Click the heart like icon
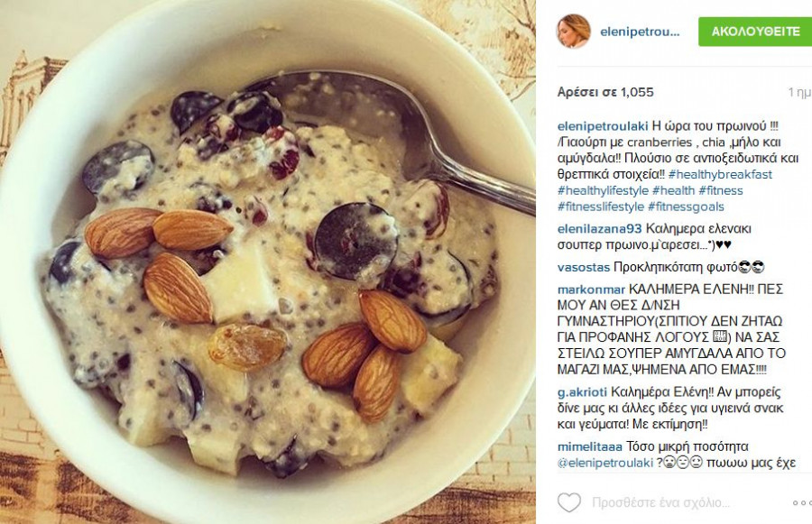Screen dimensions: 812x524 (569, 502)
